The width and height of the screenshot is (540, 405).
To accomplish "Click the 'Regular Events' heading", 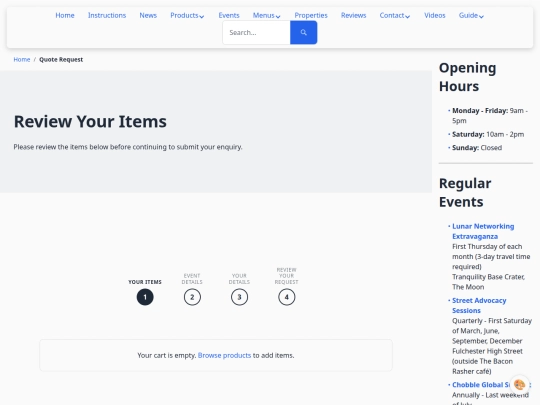I will [x=465, y=193].
